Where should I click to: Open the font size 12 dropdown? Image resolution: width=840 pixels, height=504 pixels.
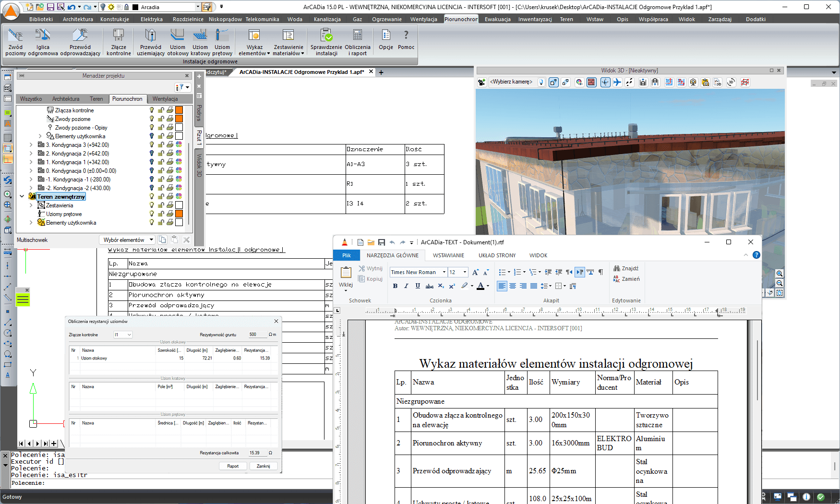pos(465,272)
